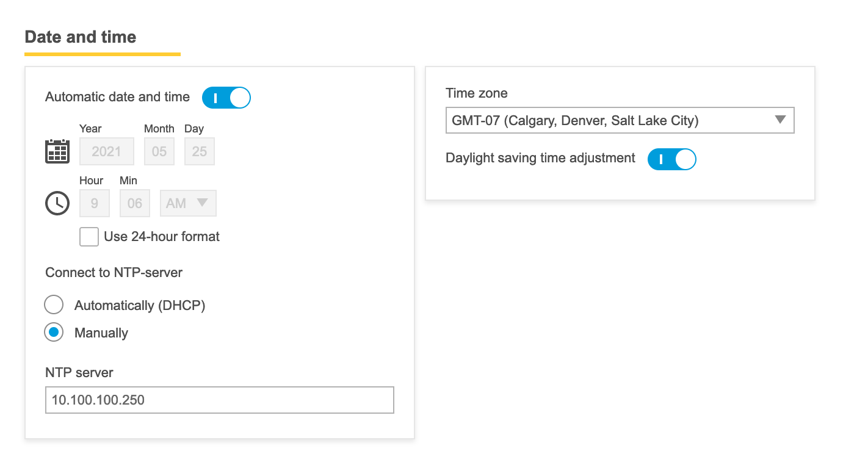Click the Daylight saving time adjustment label
This screenshot has height=454, width=868.
coord(540,158)
